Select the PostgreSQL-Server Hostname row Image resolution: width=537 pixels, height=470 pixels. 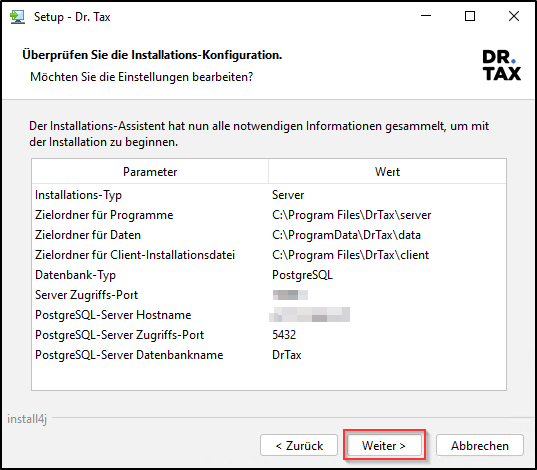tap(269, 315)
